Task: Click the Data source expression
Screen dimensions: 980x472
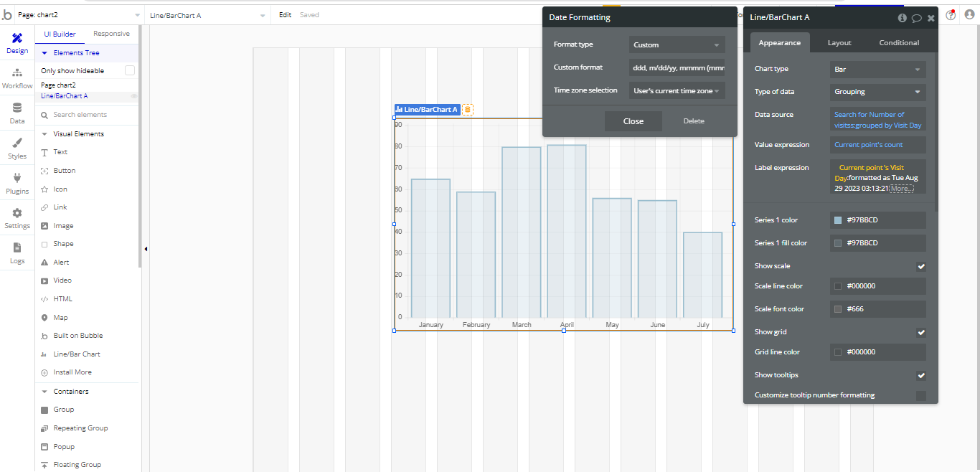Action: (878, 119)
